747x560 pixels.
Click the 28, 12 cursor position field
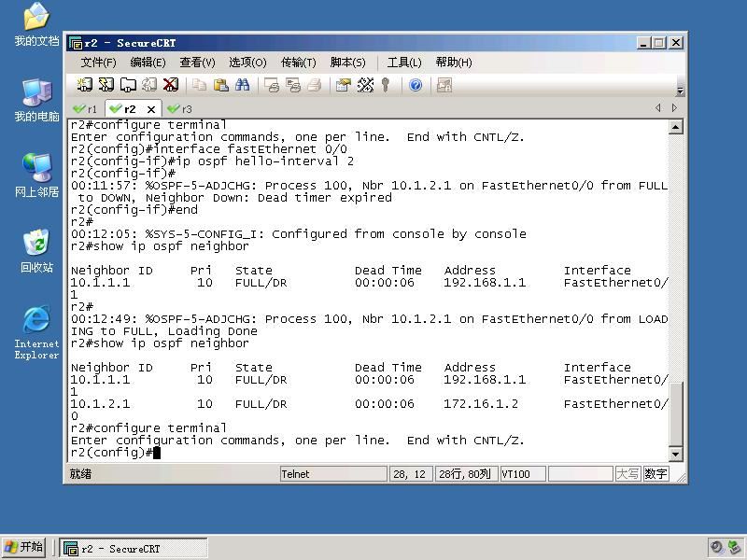(x=411, y=474)
